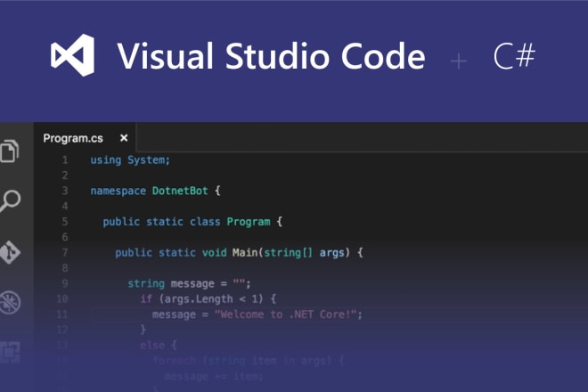Click the DotnetBot namespace identifier

click(x=180, y=191)
